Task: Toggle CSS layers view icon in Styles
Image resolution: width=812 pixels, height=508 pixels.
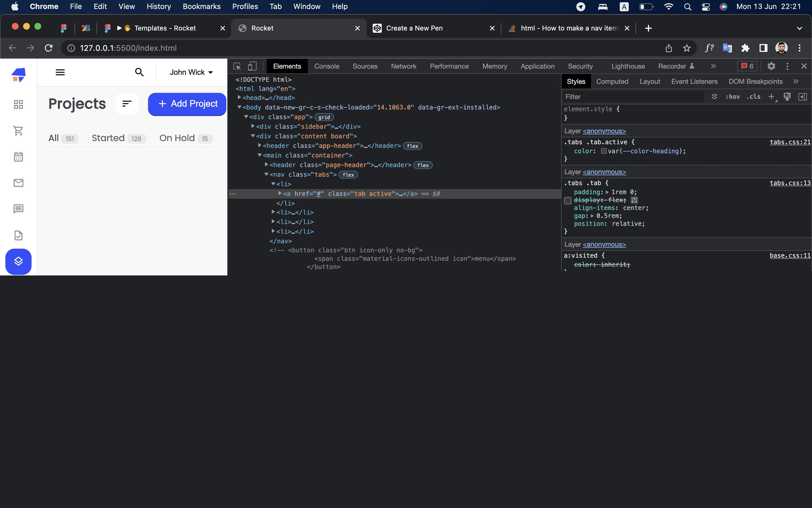Action: [x=714, y=97]
